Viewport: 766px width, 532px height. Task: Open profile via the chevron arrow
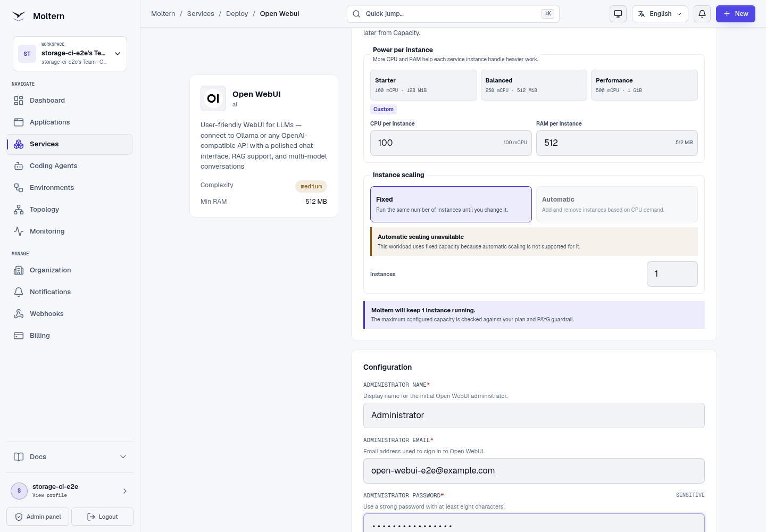[125, 491]
